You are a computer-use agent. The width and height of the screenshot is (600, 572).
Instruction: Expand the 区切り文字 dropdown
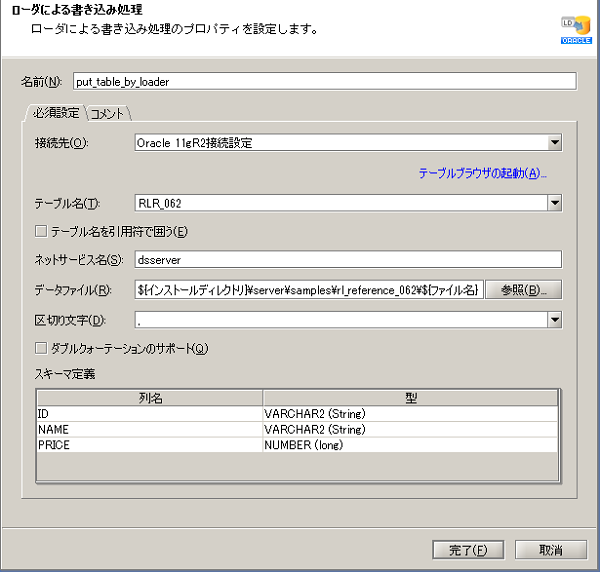pos(554,320)
